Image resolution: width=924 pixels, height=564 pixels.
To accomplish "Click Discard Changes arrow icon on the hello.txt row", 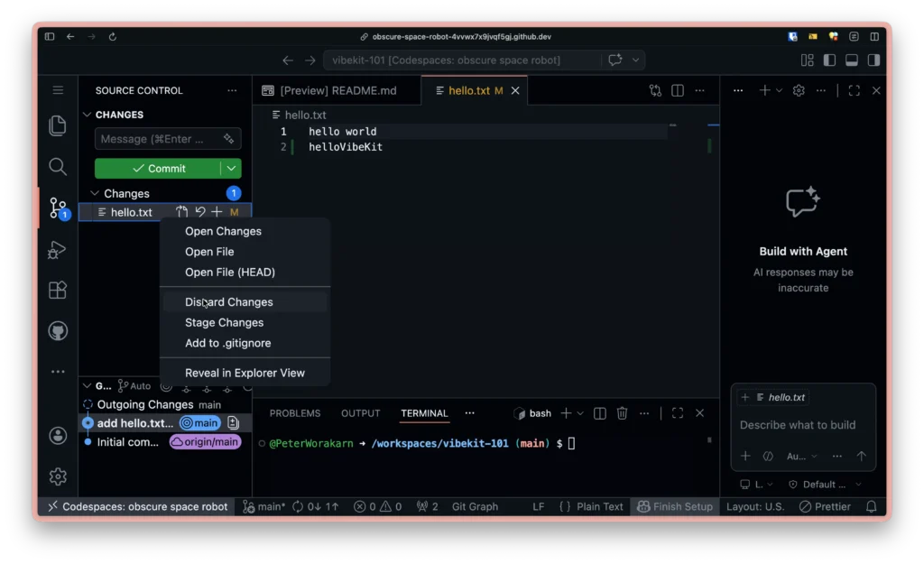I will 200,212.
